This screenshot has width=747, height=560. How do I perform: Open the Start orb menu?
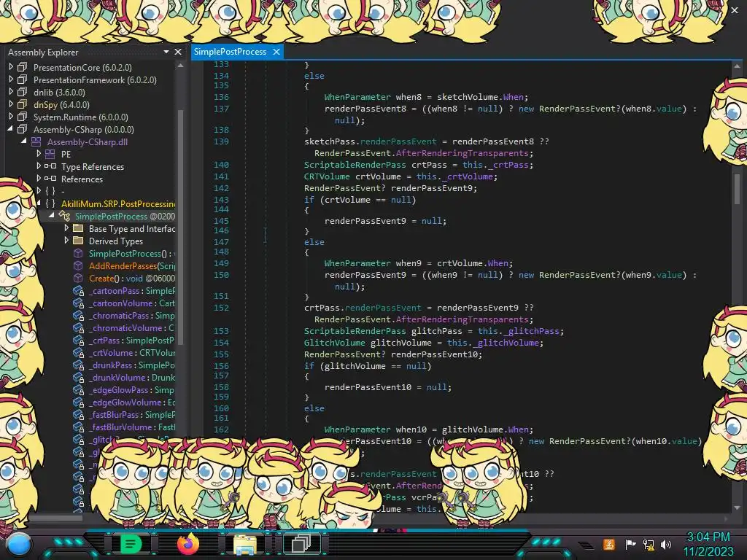tap(19, 545)
